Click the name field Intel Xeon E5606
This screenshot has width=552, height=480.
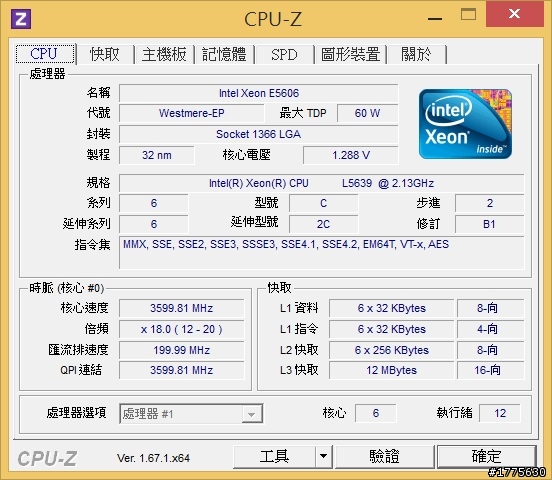(259, 93)
